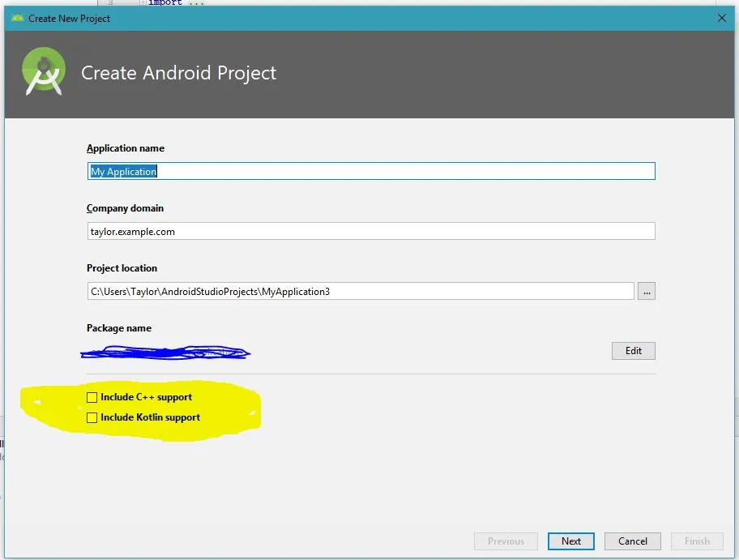Click the Create Android Project heading
The height and width of the screenshot is (560, 739).
point(178,73)
